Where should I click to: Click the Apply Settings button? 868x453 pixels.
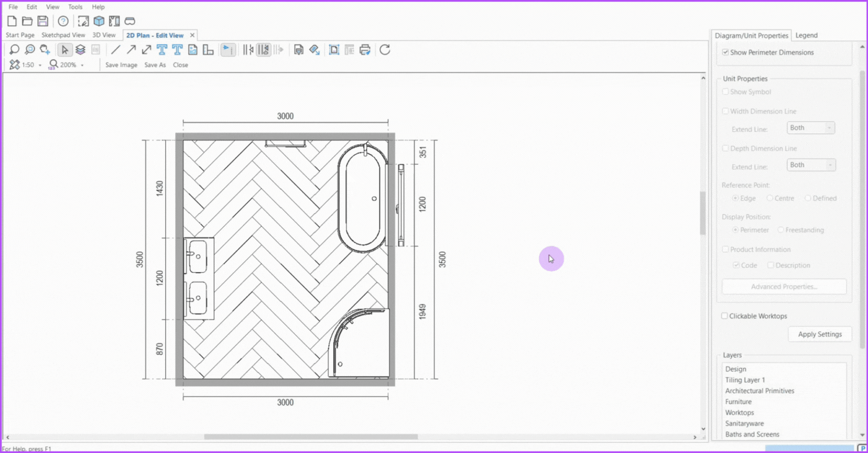(x=820, y=335)
